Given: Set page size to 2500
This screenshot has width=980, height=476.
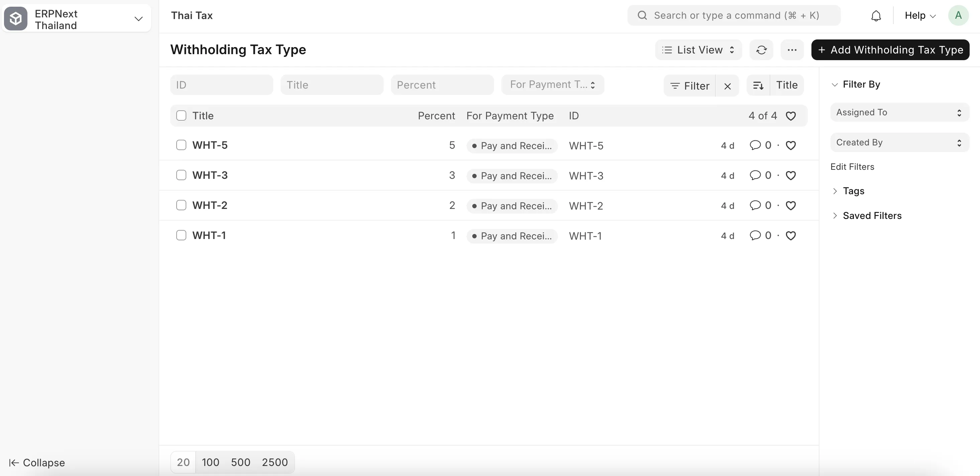Looking at the screenshot, I should pos(275,462).
